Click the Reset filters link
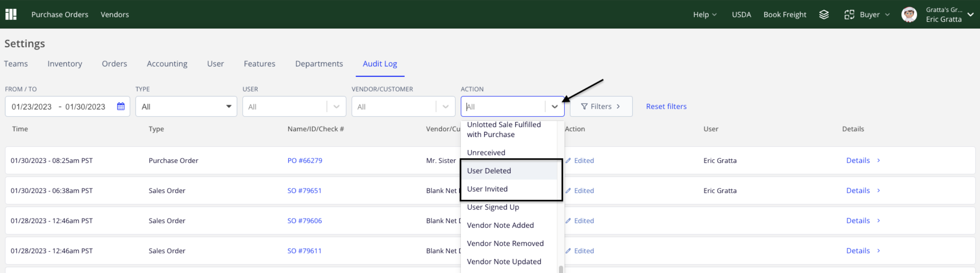 pos(666,106)
